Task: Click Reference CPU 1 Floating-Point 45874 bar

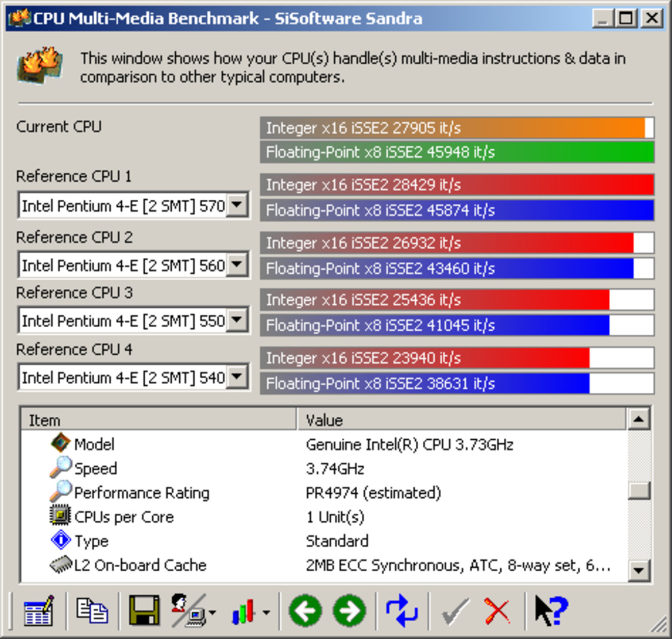Action: coord(457,210)
